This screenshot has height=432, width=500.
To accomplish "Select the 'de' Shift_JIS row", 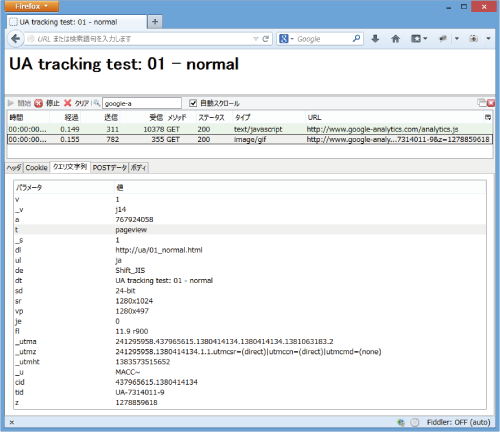I will pos(250,270).
